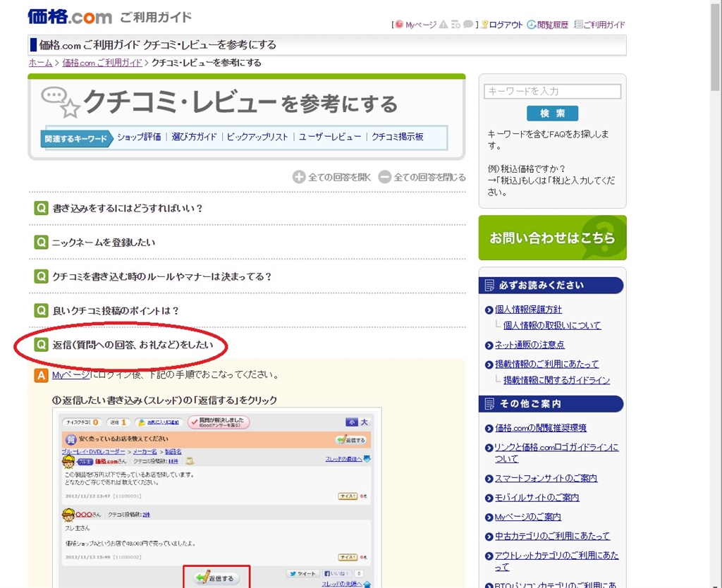722x588 pixels.
Task: Click the gray warning triangle icon in header
Action: [x=443, y=24]
